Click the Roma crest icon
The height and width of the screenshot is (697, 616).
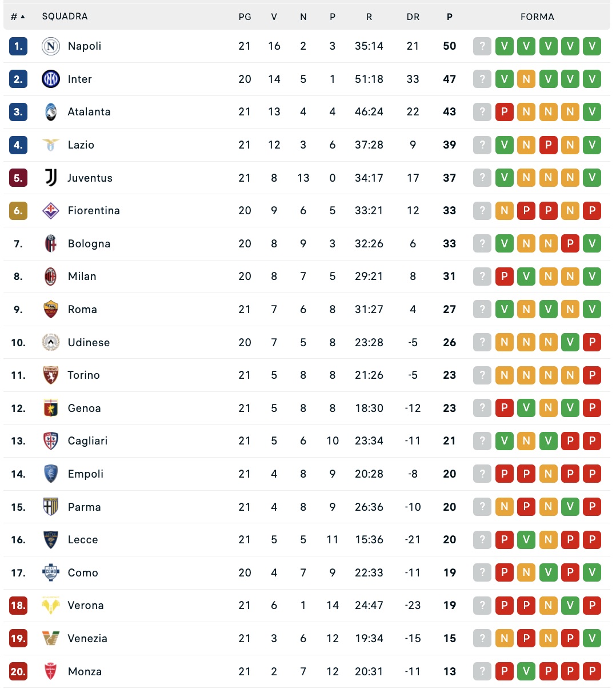pyautogui.click(x=51, y=310)
